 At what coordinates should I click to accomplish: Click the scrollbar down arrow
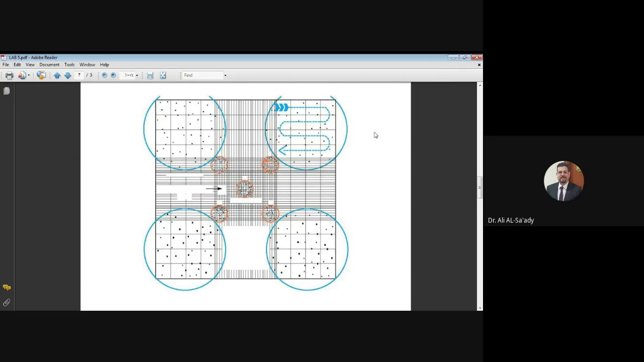pos(480,308)
